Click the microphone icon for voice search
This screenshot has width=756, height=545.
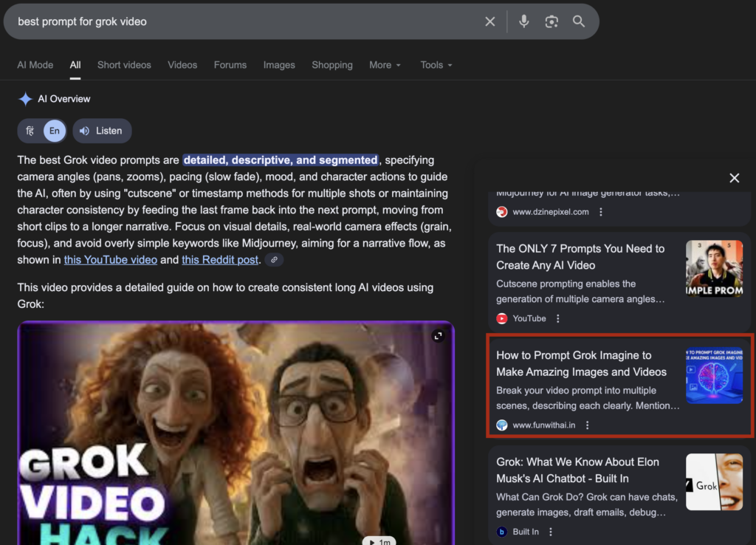(524, 21)
